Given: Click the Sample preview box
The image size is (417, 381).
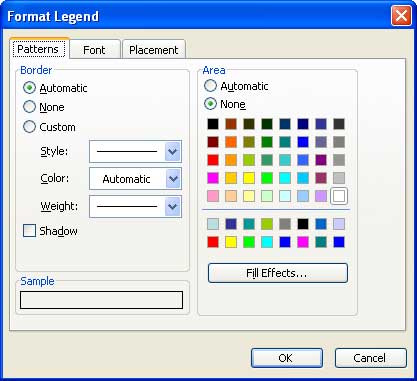Looking at the screenshot, I should click(101, 300).
